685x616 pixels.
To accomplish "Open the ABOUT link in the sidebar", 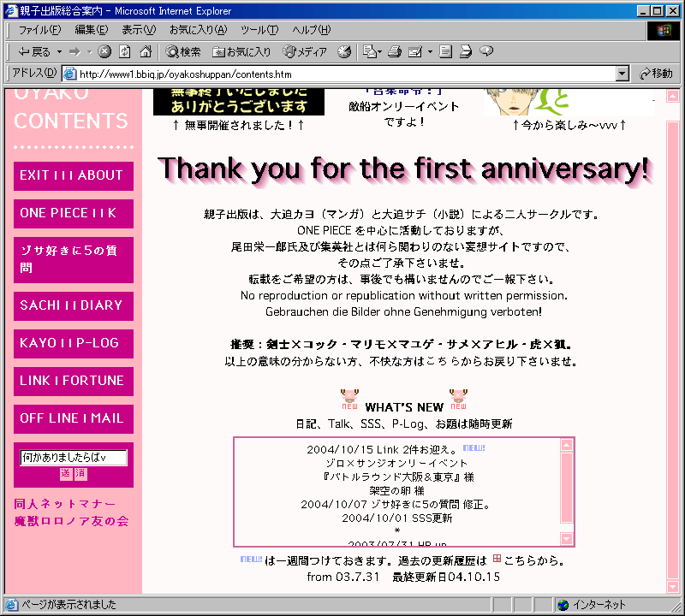I will 100,175.
